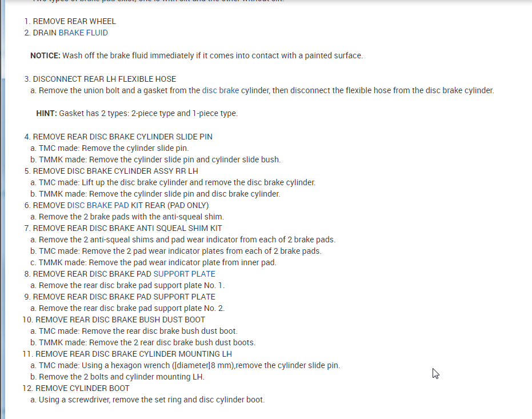Open the BRAKE FLUID link
This screenshot has height=419, width=532.
click(x=83, y=33)
